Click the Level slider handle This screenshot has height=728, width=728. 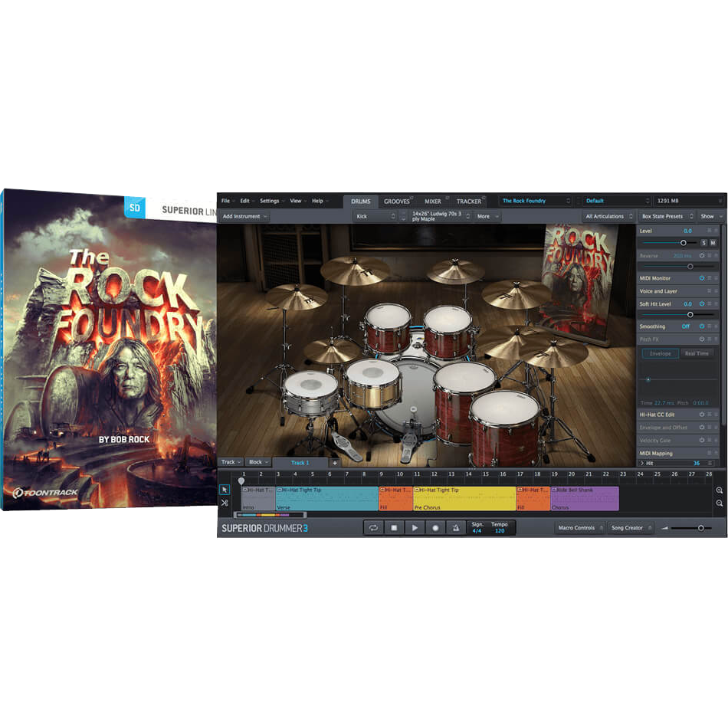tap(684, 243)
